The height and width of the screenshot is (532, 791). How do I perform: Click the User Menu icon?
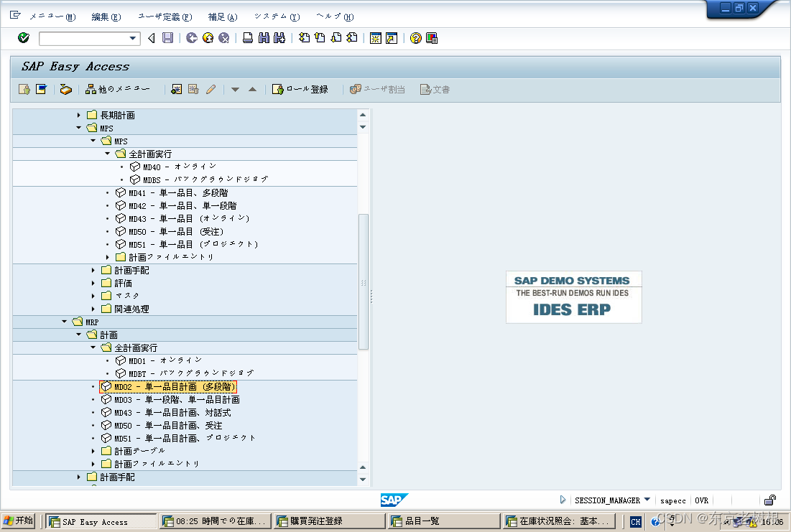click(x=24, y=89)
